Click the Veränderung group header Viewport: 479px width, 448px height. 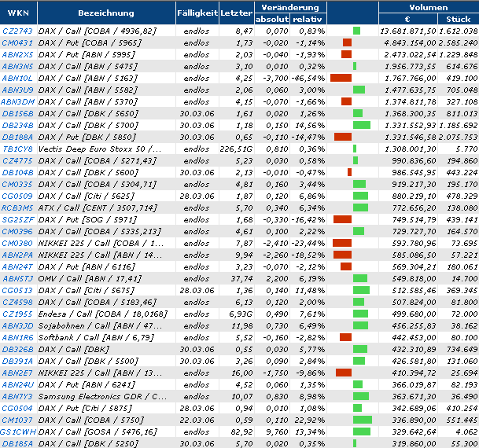290,7
